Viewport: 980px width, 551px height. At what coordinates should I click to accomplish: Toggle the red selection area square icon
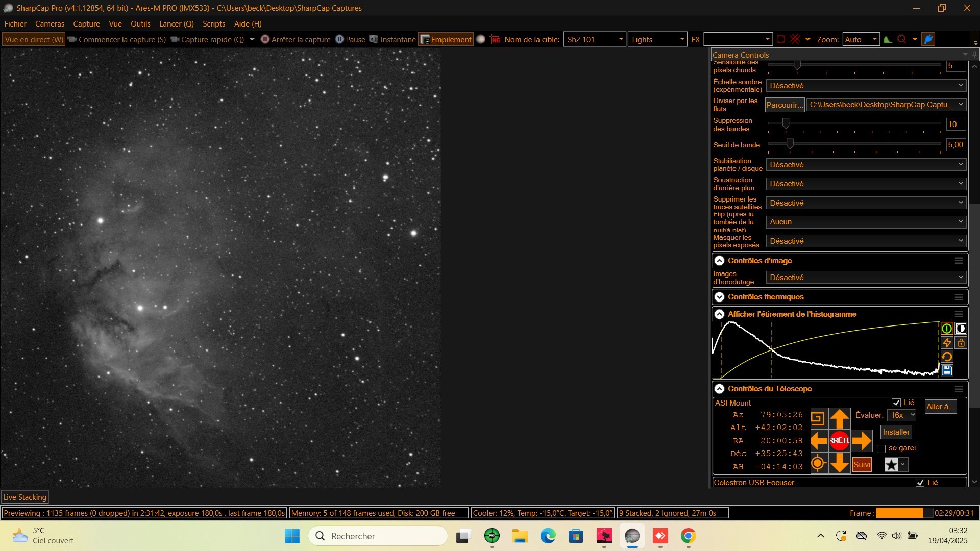(781, 39)
